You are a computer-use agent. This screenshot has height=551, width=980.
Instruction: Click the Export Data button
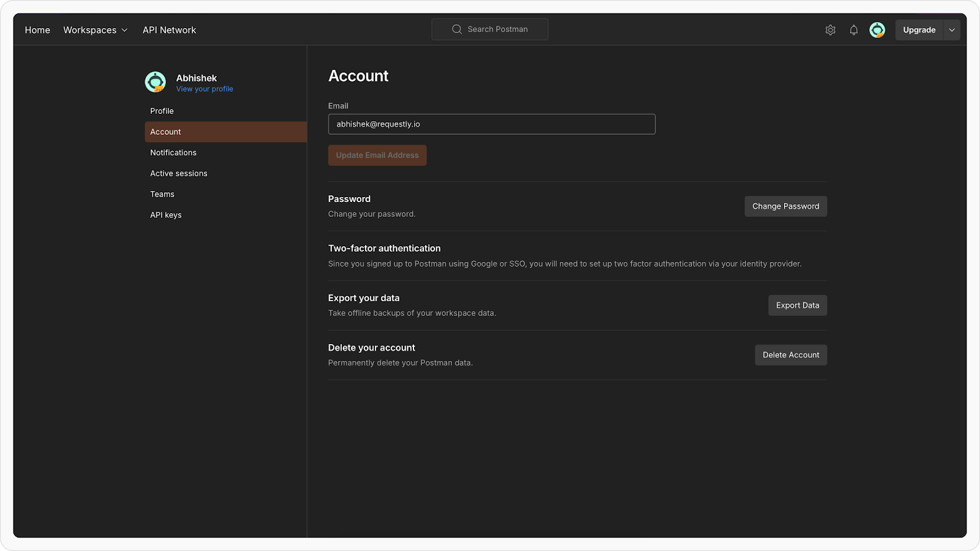[x=797, y=305]
